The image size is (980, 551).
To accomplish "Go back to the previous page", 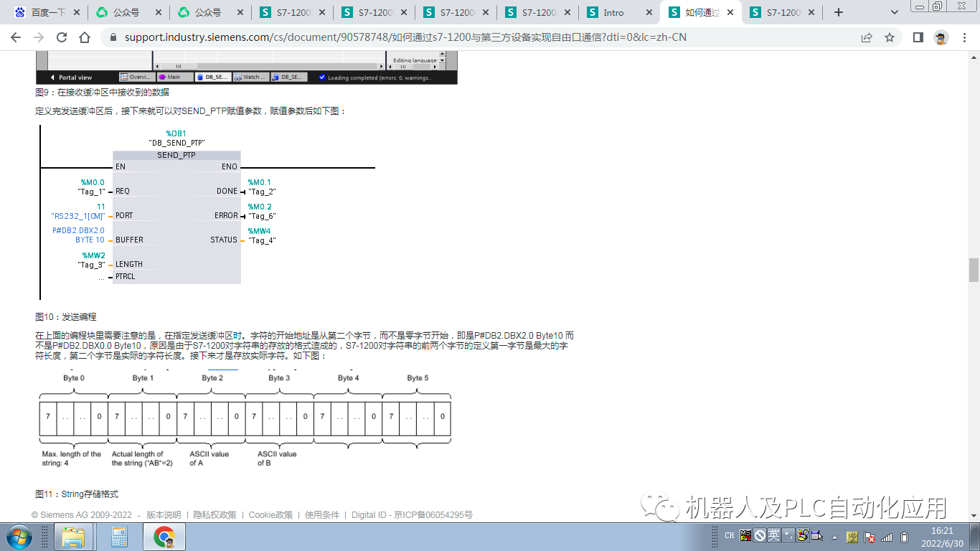I will 16,37.
